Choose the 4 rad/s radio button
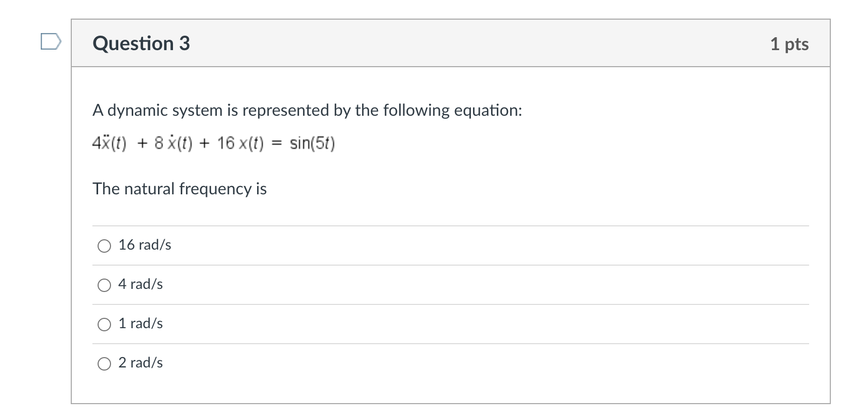 [x=104, y=285]
